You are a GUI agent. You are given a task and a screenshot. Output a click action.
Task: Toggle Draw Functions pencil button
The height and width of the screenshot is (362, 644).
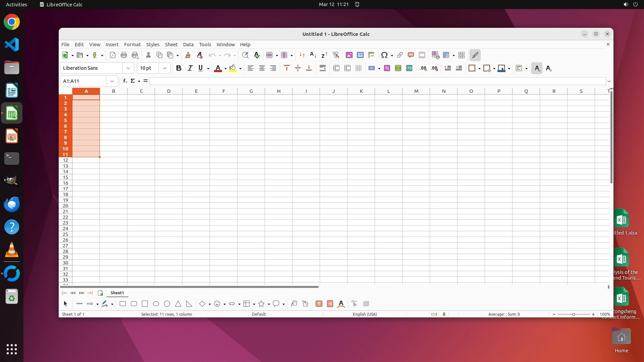pos(475,55)
